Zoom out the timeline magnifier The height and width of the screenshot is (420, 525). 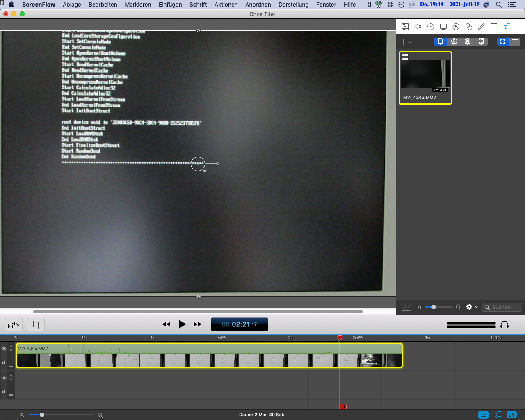pyautogui.click(x=22, y=415)
